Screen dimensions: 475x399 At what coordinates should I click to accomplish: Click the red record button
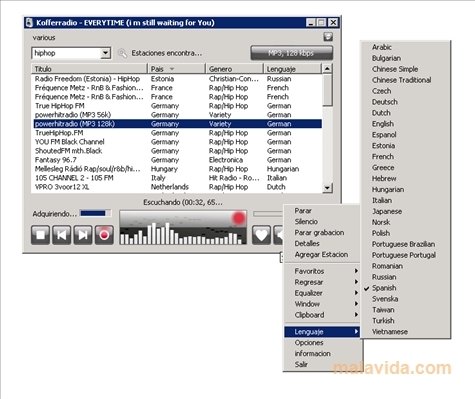pyautogui.click(x=104, y=235)
